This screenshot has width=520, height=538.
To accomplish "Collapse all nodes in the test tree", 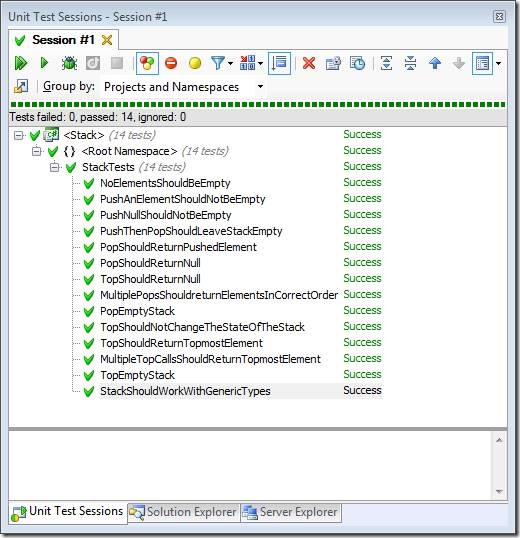I will 410,63.
